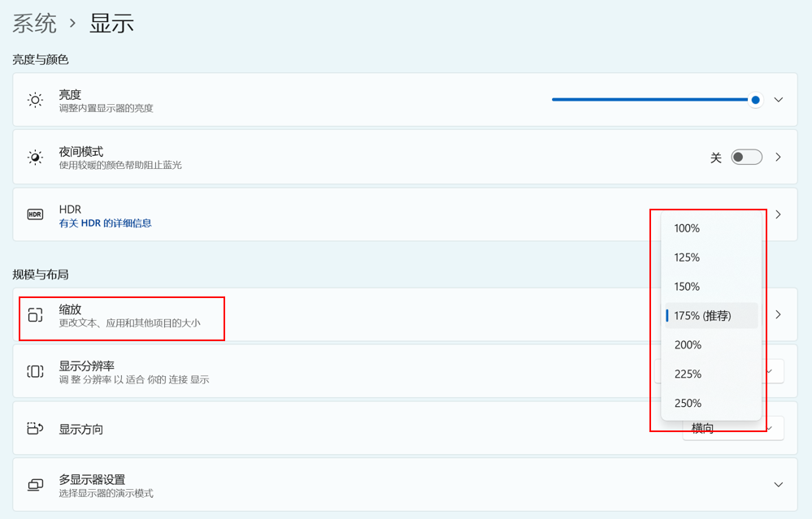Click the display resolution icon

(x=35, y=371)
